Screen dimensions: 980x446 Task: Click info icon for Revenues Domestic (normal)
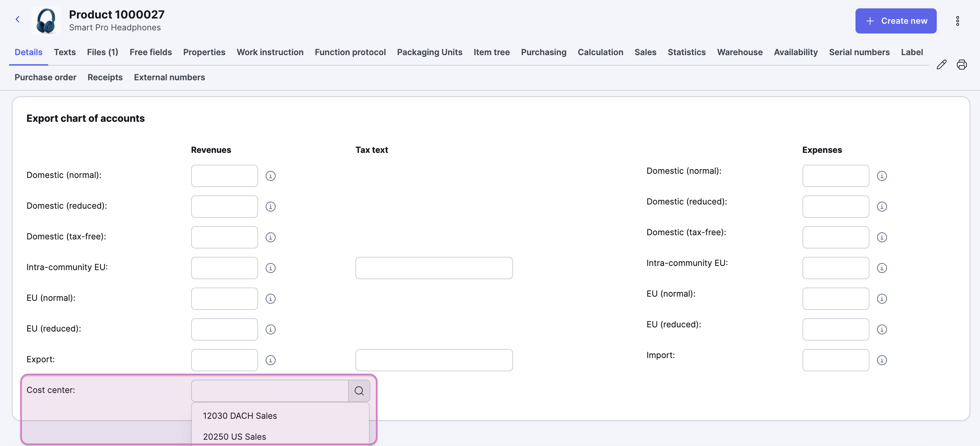[x=271, y=176]
